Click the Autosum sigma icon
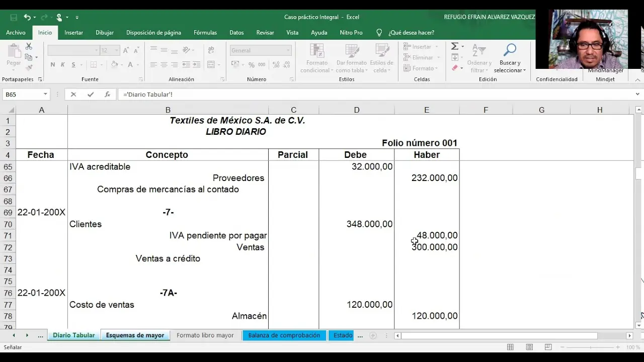Image resolution: width=644 pixels, height=362 pixels. pos(455,46)
